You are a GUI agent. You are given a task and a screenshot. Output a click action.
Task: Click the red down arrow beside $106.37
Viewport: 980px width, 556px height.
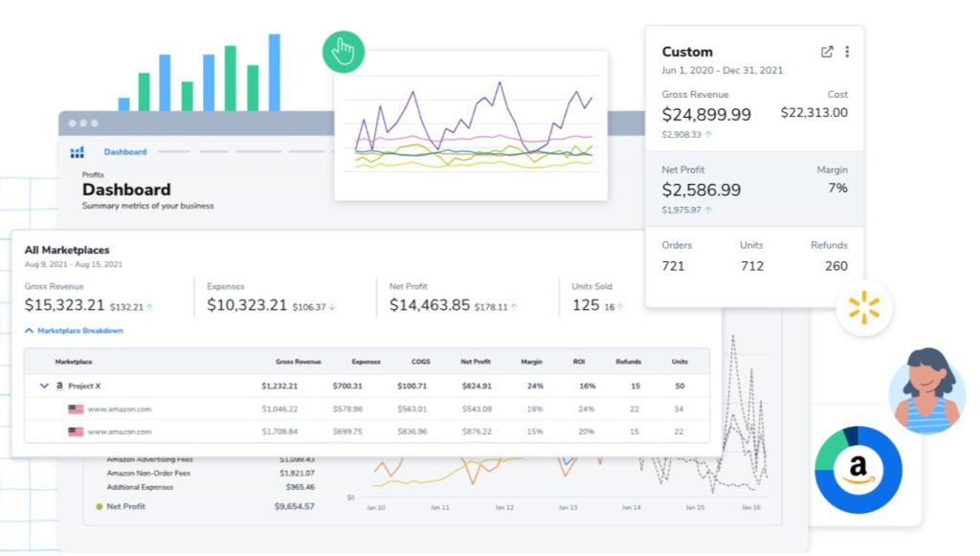click(332, 307)
